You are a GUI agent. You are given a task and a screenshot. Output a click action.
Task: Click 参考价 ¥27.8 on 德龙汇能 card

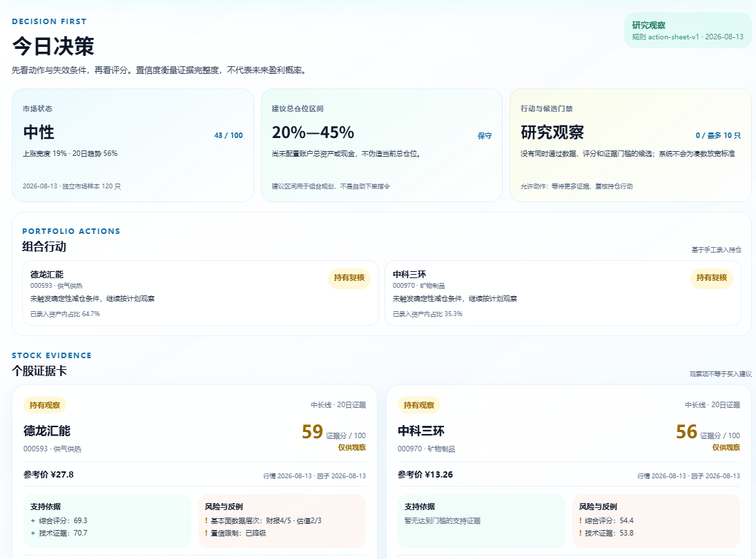pyautogui.click(x=49, y=475)
